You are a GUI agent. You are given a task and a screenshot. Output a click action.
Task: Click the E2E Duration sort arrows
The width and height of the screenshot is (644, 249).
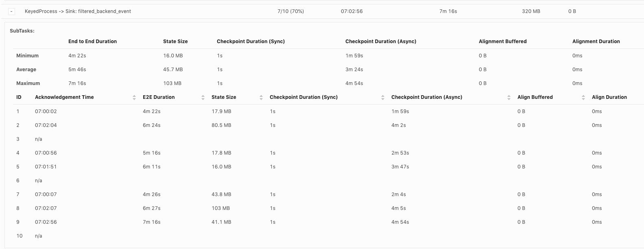203,98
